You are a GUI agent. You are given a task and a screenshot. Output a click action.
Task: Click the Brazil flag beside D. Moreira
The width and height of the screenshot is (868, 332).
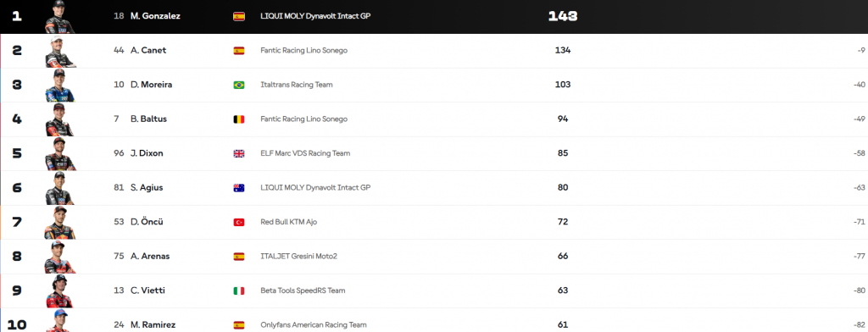pyautogui.click(x=239, y=86)
